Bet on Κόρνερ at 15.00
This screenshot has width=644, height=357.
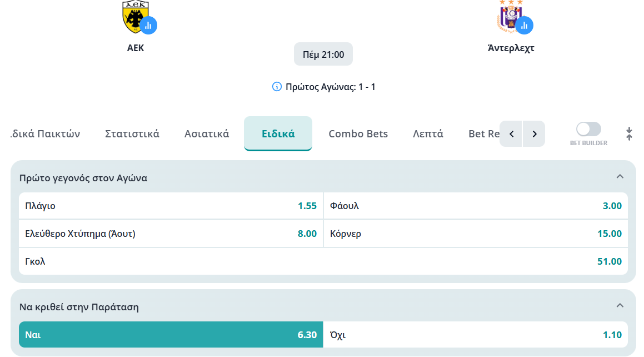[x=476, y=234]
